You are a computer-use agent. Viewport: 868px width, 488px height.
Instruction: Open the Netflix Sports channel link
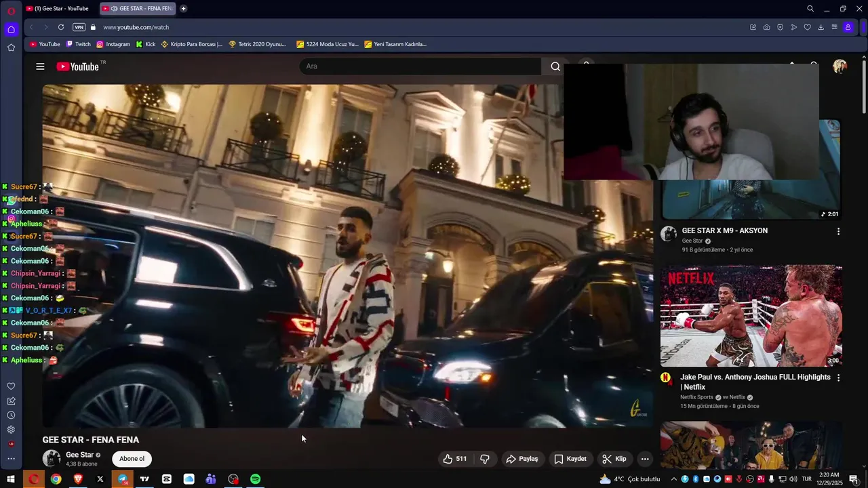point(696,397)
